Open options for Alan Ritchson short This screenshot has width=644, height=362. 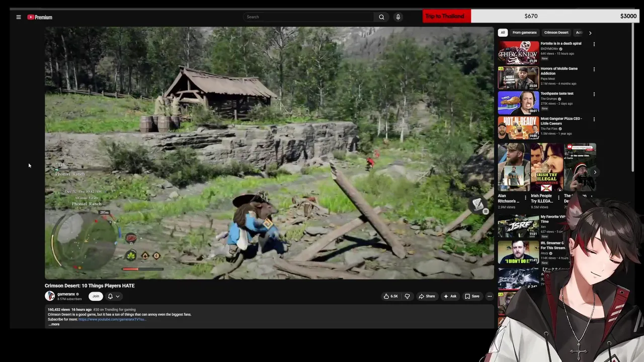(525, 198)
